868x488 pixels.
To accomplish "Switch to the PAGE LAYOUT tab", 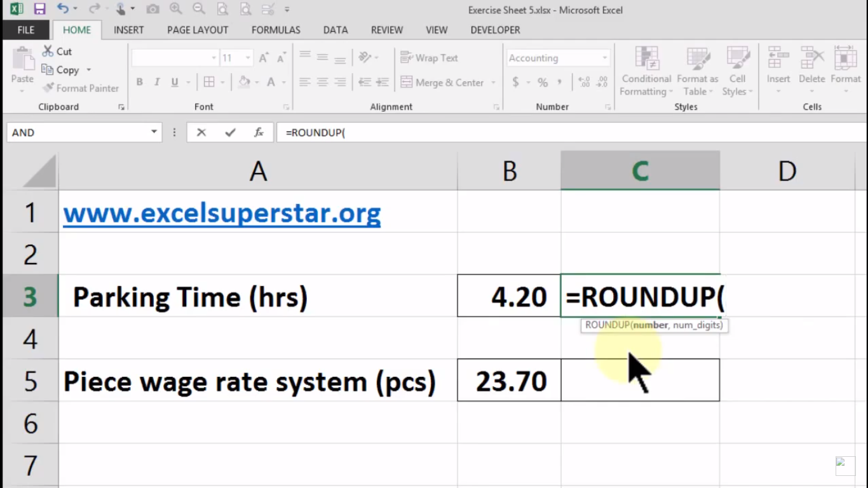I will coord(198,30).
